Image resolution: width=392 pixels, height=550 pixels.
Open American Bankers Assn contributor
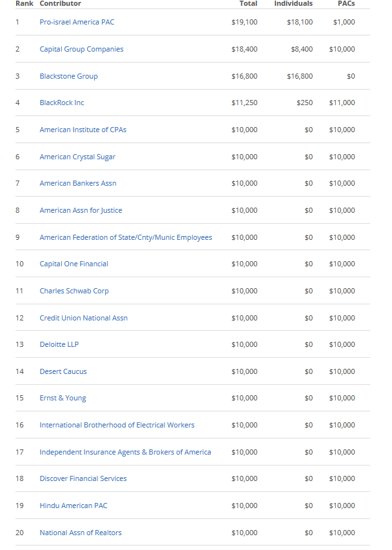pyautogui.click(x=78, y=183)
